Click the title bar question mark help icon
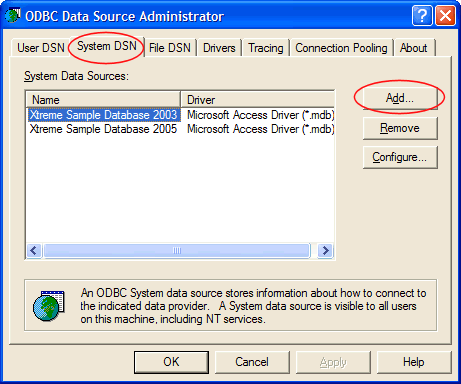The image size is (461, 384). click(422, 16)
